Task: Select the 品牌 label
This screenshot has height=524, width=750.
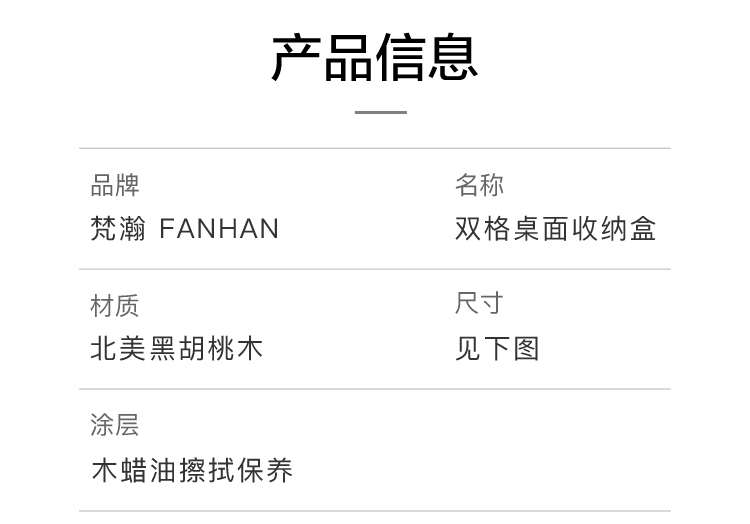Action: [115, 185]
